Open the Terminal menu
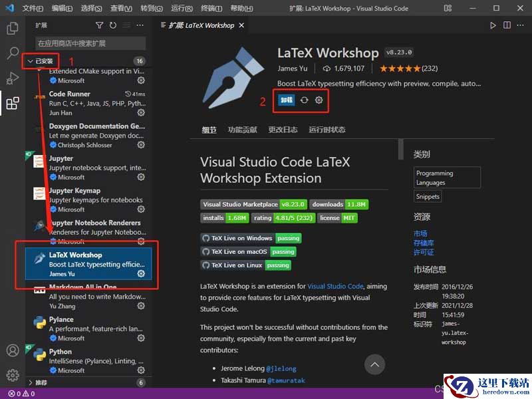This screenshot has width=532, height=399. click(x=211, y=8)
